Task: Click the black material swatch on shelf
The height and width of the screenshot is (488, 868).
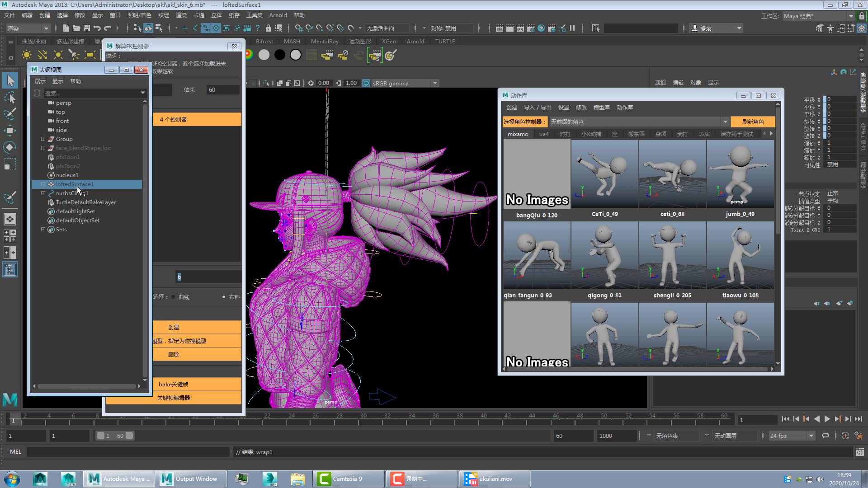Action: coord(280,55)
